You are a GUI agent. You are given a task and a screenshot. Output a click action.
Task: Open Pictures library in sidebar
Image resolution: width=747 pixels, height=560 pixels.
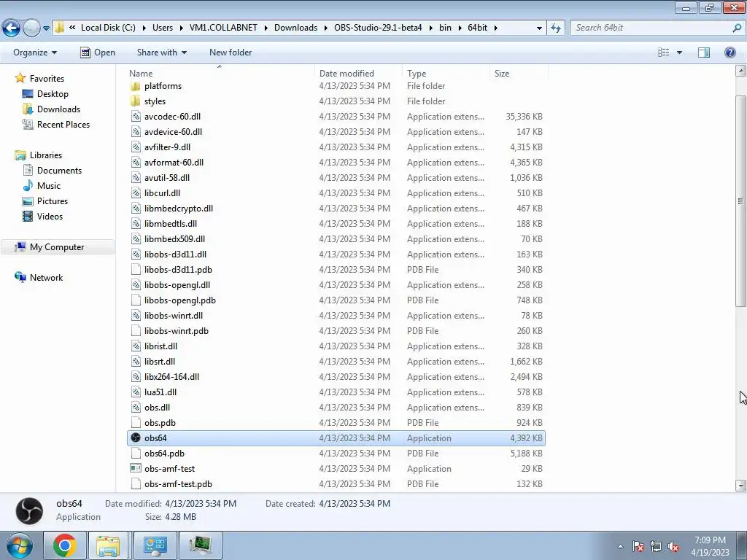[x=53, y=201]
